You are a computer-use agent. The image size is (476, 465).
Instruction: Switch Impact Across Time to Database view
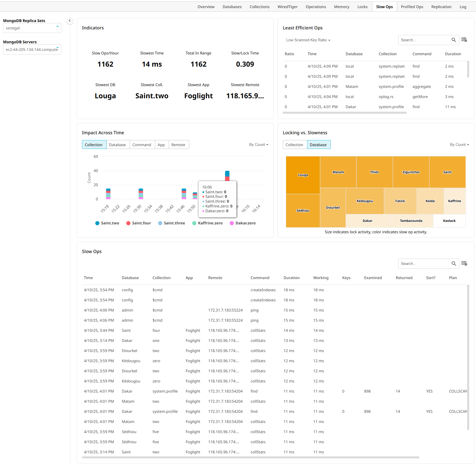(x=117, y=145)
